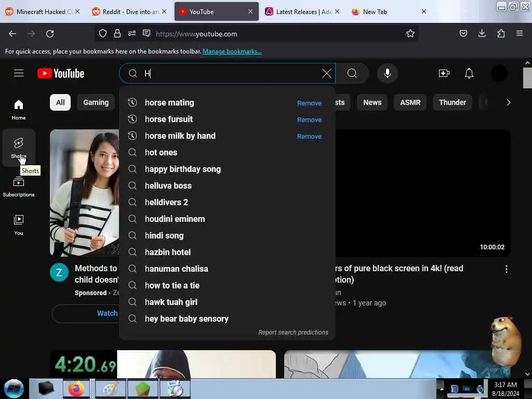Close the YouTube browser tab
The height and width of the screenshot is (399, 532).
coord(250,11)
